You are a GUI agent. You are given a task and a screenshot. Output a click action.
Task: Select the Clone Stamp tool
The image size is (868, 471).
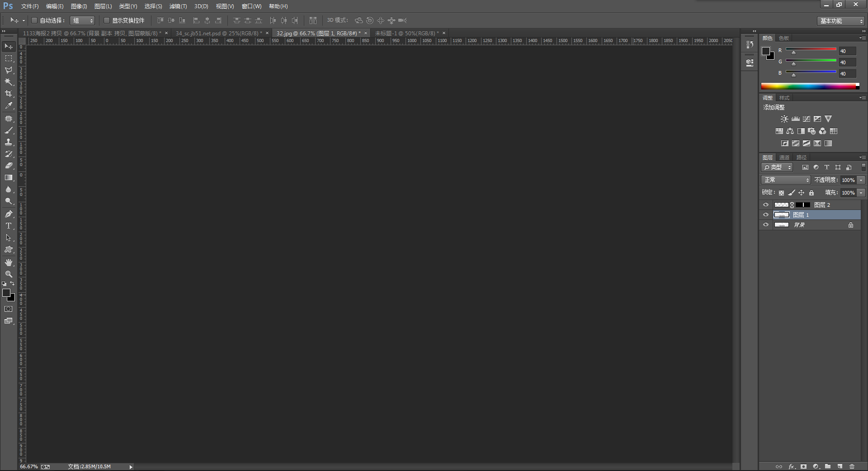click(x=9, y=142)
